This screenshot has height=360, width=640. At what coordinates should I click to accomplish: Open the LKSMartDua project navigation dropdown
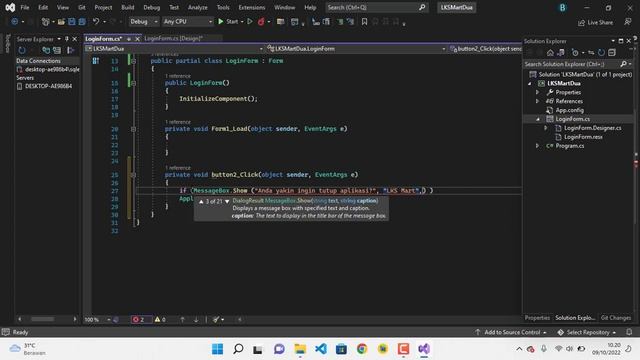pyautogui.click(x=174, y=49)
